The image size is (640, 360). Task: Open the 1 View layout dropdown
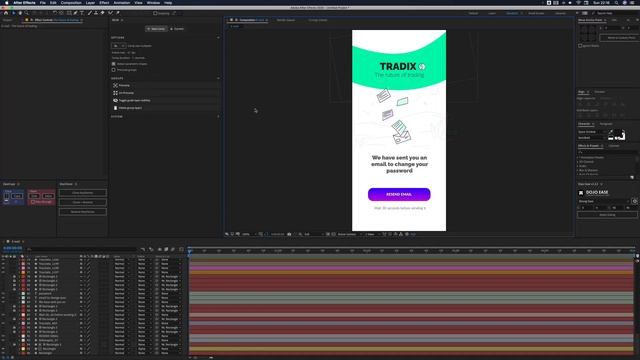pyautogui.click(x=372, y=234)
